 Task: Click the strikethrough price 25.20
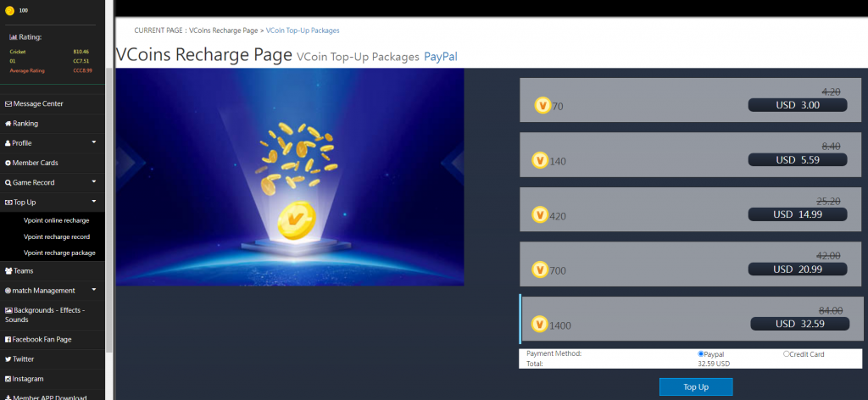point(829,202)
